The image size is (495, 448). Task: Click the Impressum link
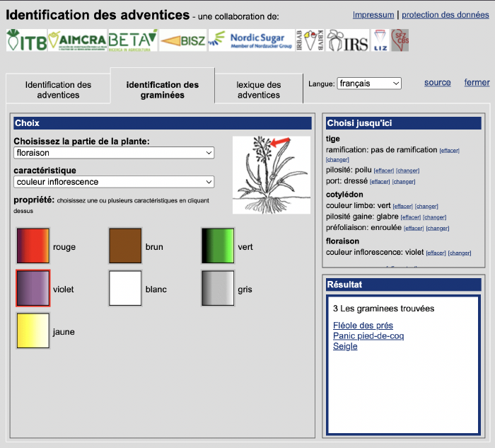pos(373,15)
